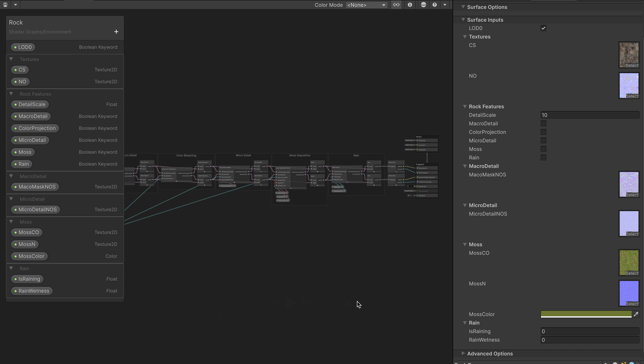Toggle the Main Preview sphere icon

point(423,5)
